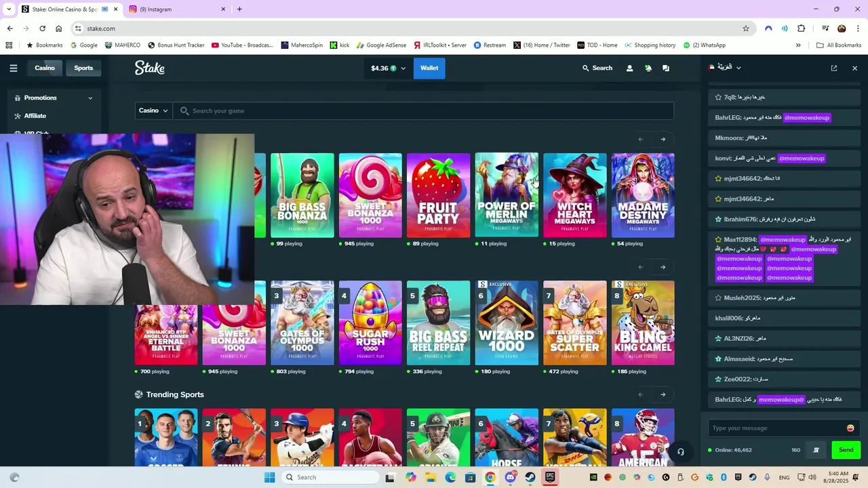
Task: Open WhatsApp bookmark
Action: tap(704, 45)
